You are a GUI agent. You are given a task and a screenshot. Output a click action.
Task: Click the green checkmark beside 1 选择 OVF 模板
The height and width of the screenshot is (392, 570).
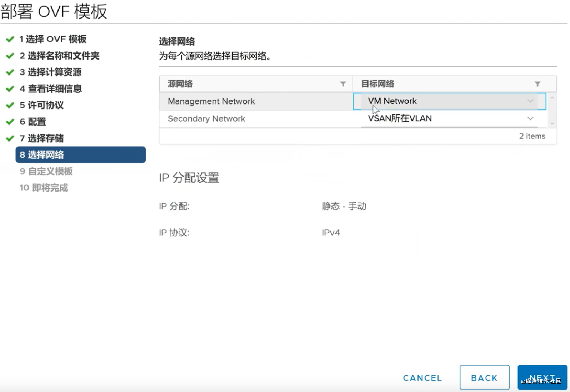coord(10,39)
